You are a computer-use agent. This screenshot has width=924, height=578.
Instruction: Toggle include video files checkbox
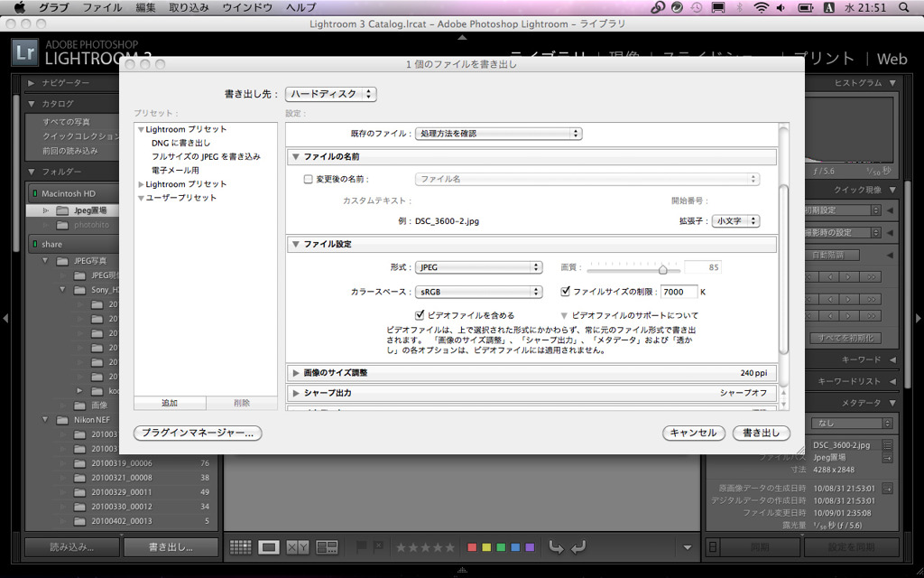(420, 315)
